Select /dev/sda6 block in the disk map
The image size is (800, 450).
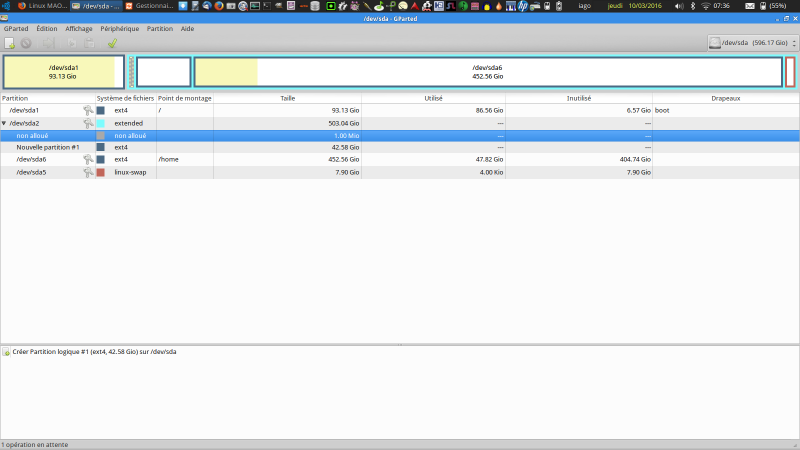[x=487, y=72]
